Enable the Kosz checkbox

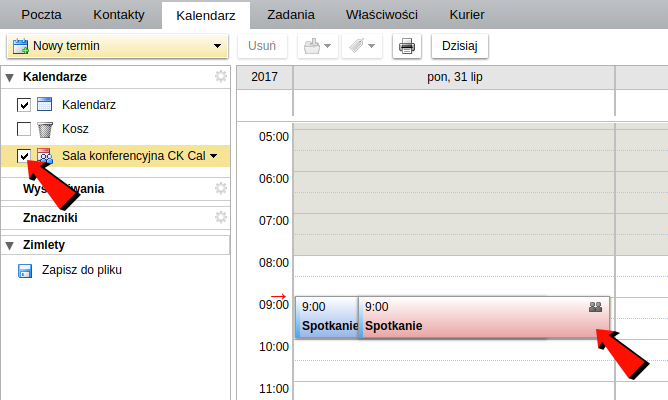click(24, 129)
